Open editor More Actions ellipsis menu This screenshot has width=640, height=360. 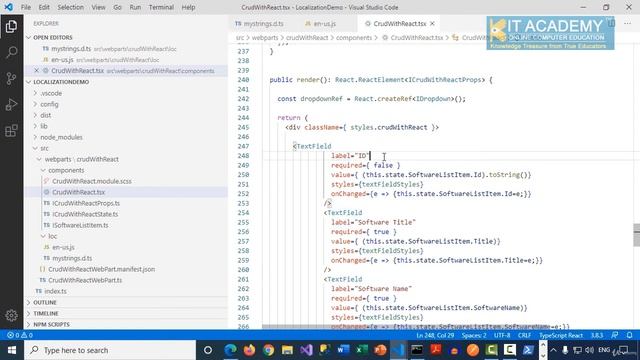coord(627,23)
